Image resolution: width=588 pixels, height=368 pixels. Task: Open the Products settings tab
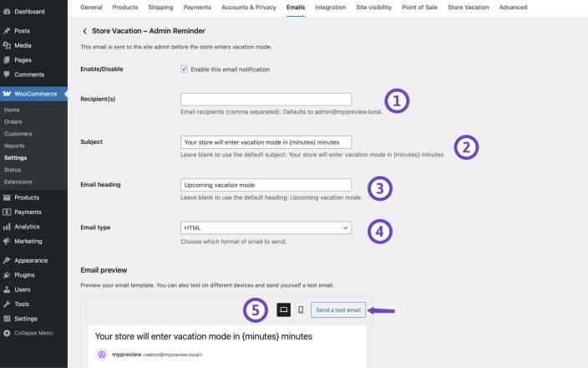tap(125, 8)
